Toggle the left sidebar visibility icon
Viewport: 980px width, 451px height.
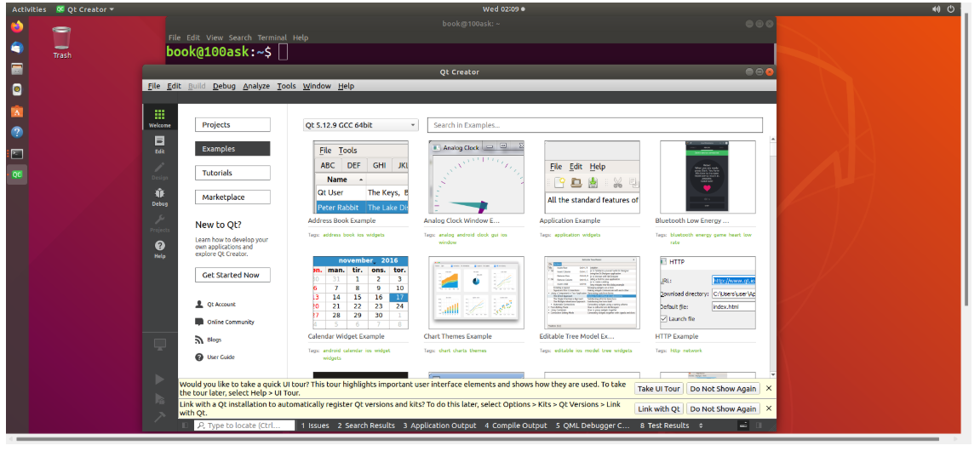(185, 425)
